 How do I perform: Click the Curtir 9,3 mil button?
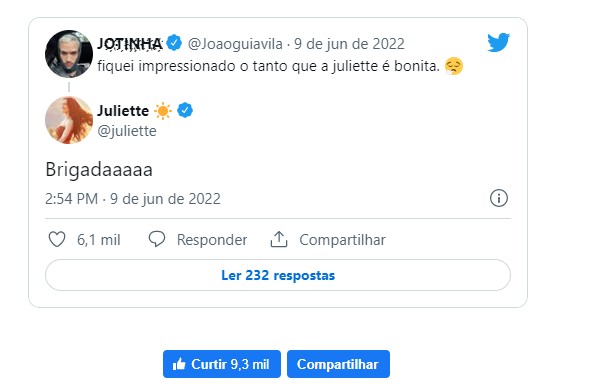click(x=222, y=364)
